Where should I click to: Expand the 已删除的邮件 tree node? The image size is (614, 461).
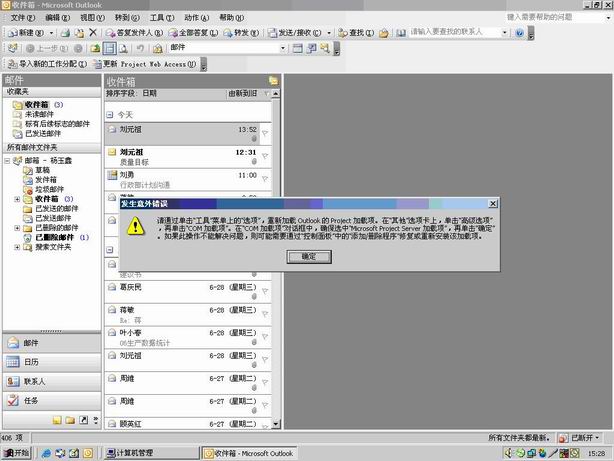(17, 228)
